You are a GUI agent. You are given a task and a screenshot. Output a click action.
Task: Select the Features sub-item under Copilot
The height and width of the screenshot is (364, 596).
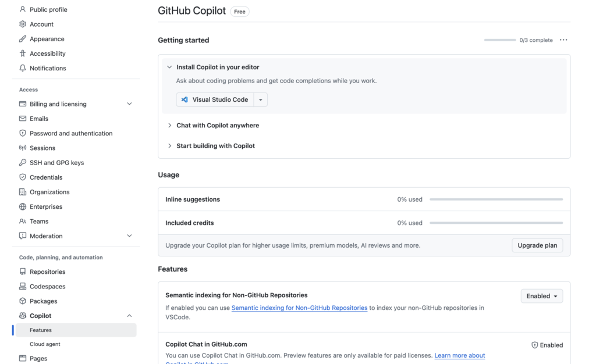(x=76, y=330)
